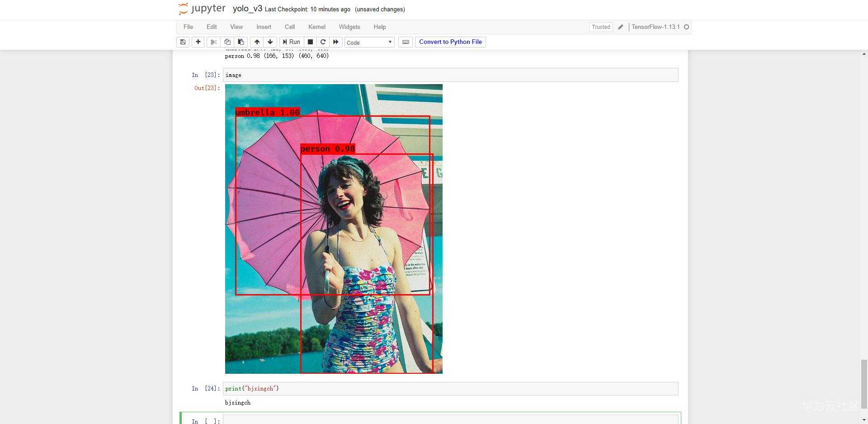Insert a cell below with plus icon
Screen dimensions: 868x424
[x=198, y=42]
